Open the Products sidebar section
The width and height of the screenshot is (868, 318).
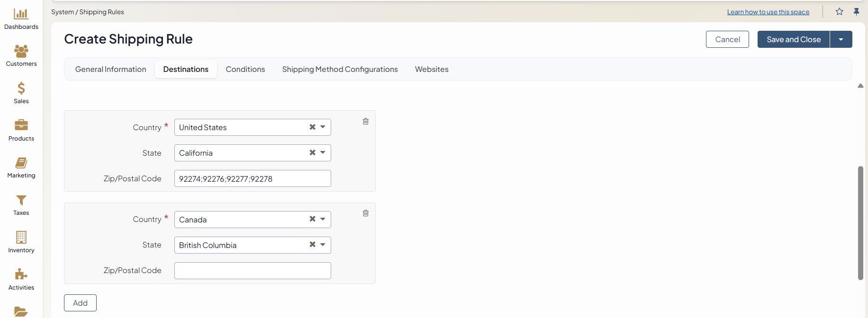pyautogui.click(x=21, y=131)
